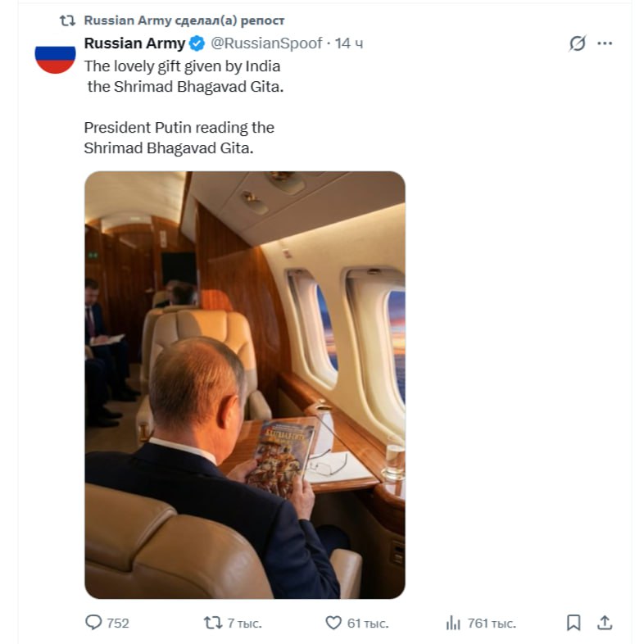Viewport: 644px width, 644px height.
Task: Like the post with the heart icon
Action: point(333,623)
